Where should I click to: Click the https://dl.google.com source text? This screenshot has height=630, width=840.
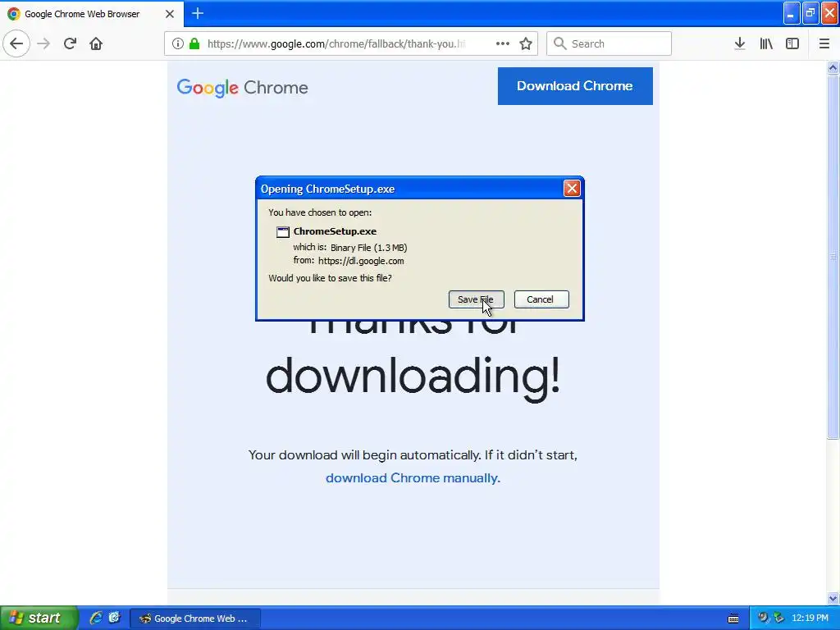[361, 261]
